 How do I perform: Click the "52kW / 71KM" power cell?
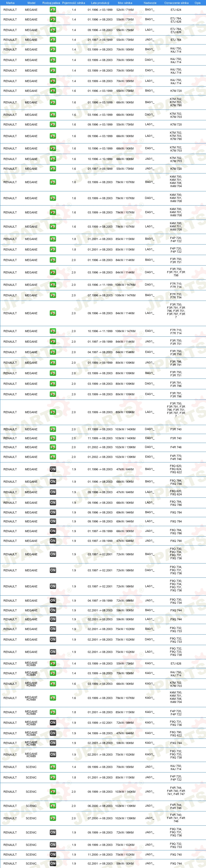125,10
